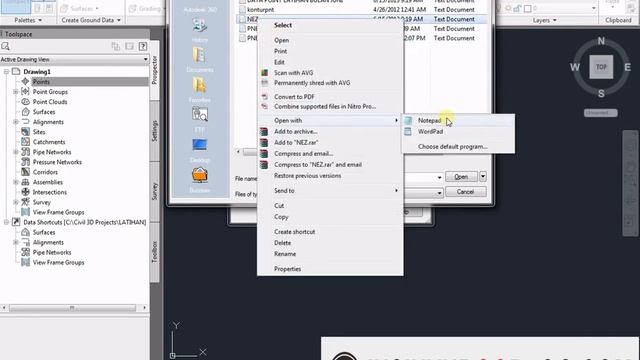Click Permanently shred with AVG entry

[x=330, y=83]
